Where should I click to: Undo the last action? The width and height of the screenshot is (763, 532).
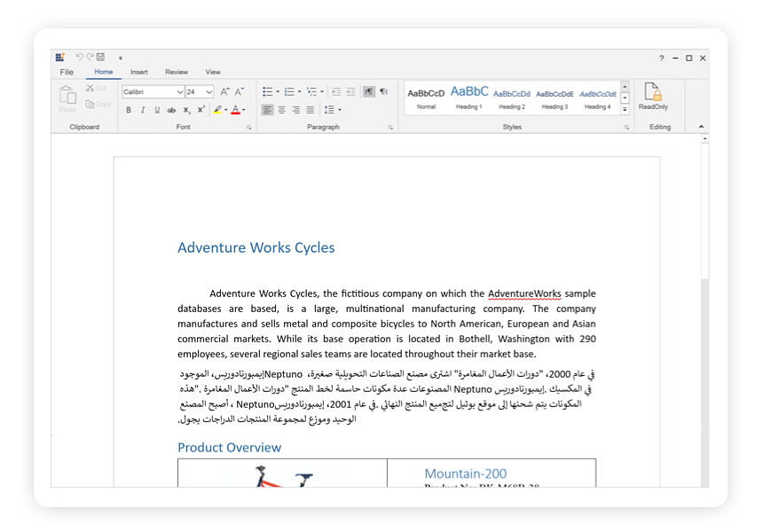click(x=79, y=56)
